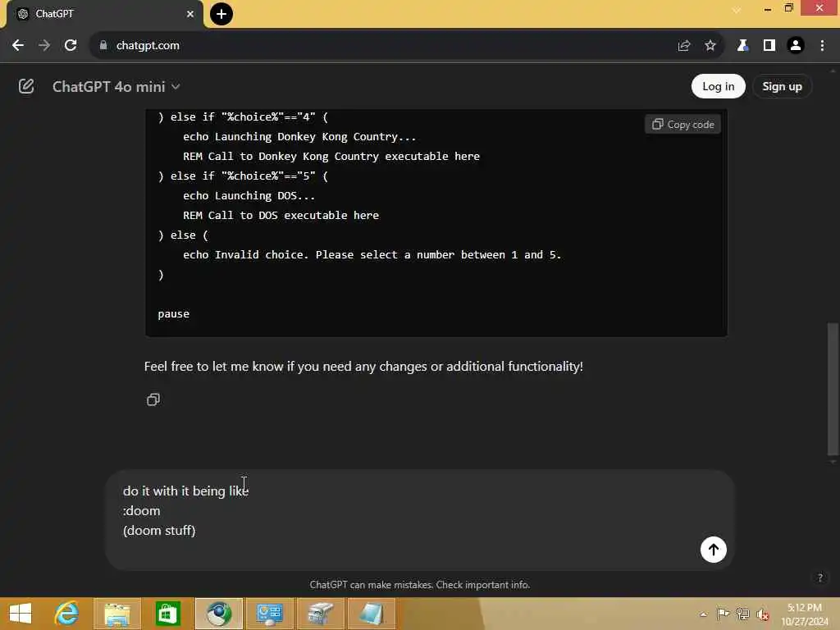Click the ':doom' line in the prompt
Screen dimensions: 840x630
pyautogui.click(x=141, y=510)
